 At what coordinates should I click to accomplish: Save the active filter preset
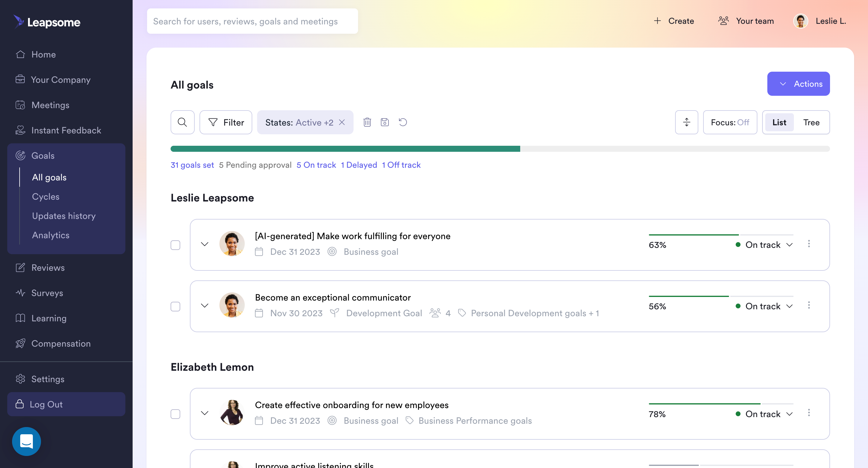385,122
